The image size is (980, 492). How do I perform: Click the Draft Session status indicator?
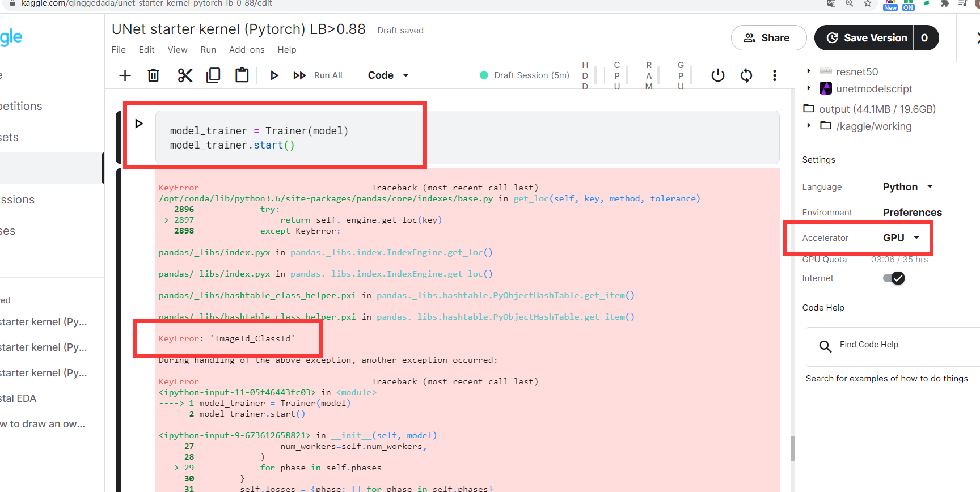coord(525,75)
